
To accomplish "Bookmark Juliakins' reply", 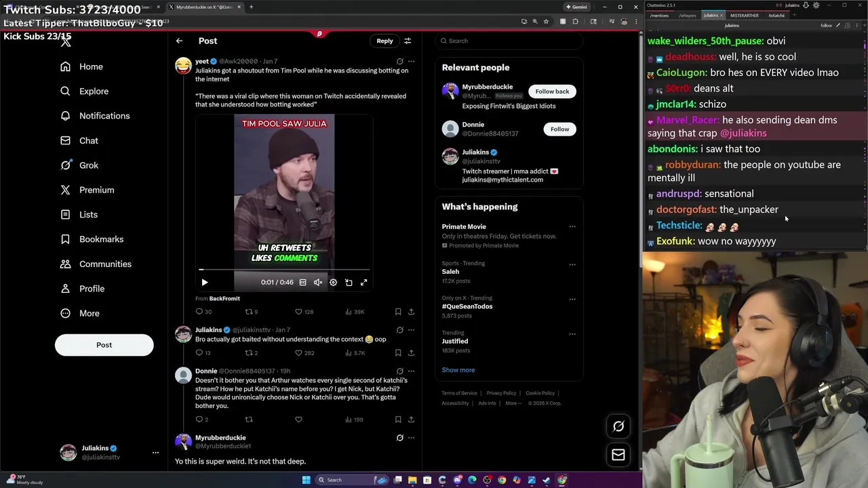I will (398, 352).
